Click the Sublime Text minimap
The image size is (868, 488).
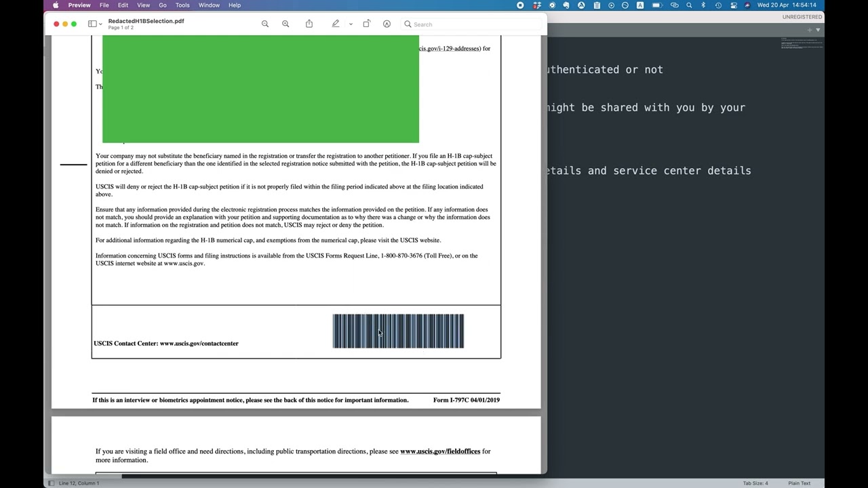coord(802,44)
